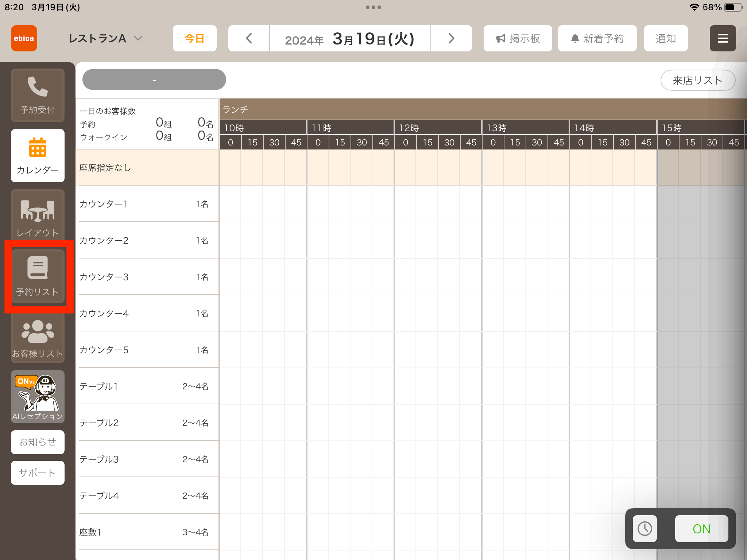Tap the three dots multitasking indicator
Screen dimensions: 747x560
pos(373,7)
